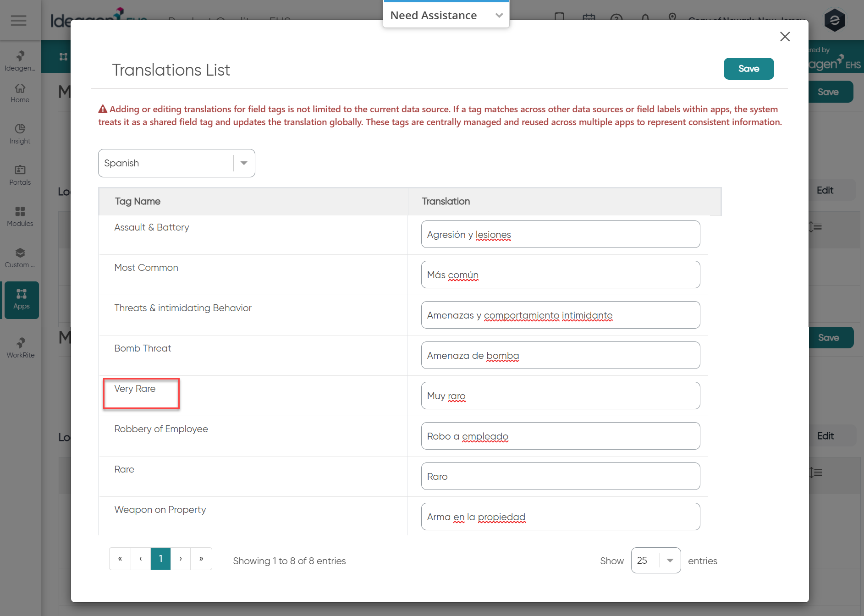Open Ideagen sidebar item
Viewport: 864px width, 616px height.
tap(20, 61)
